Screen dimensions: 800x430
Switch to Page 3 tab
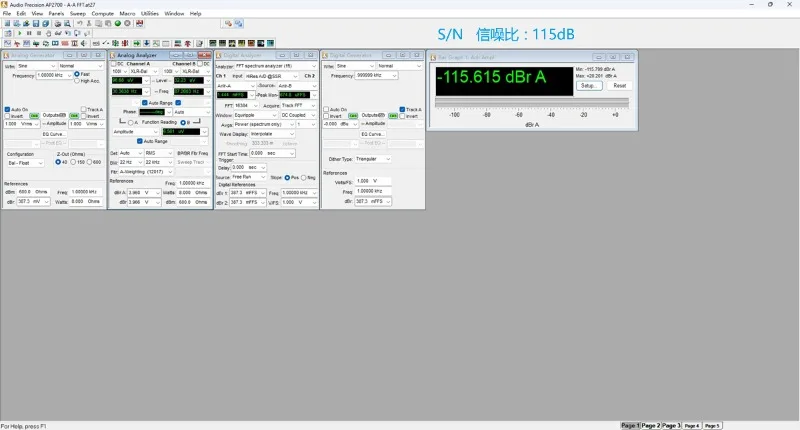(671, 425)
